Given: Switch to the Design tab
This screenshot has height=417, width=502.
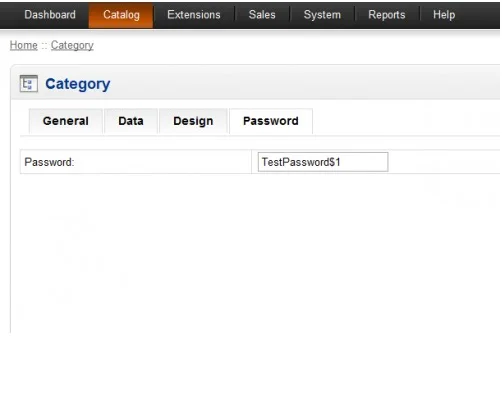Looking at the screenshot, I should point(193,121).
